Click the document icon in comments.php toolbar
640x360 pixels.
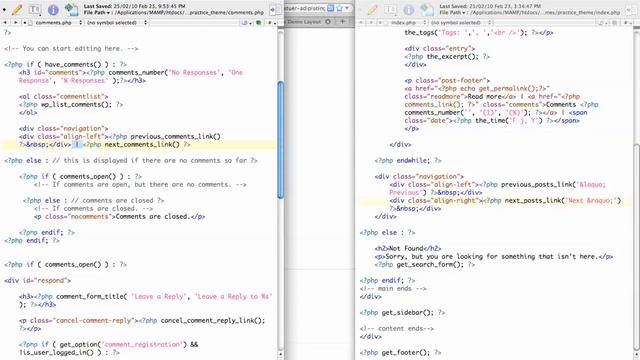click(x=71, y=9)
